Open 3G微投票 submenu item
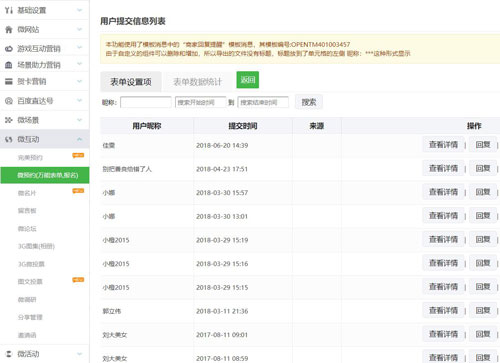 tap(31, 264)
